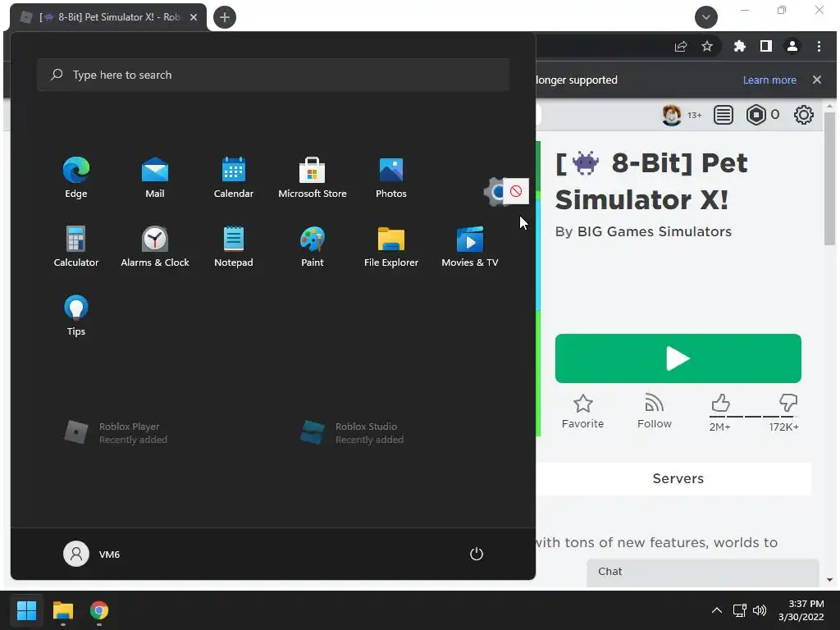
Task: Open the BIG Games Simulators creator link
Action: [x=654, y=231]
